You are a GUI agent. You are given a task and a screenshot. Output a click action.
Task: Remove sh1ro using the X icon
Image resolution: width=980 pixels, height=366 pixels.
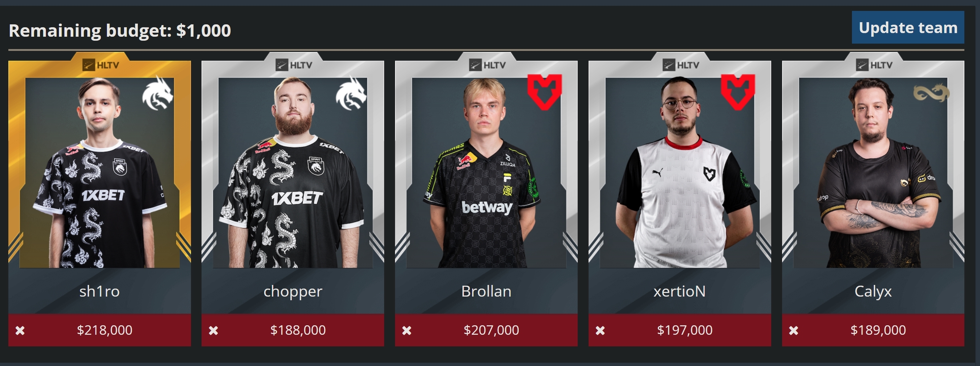(x=20, y=330)
